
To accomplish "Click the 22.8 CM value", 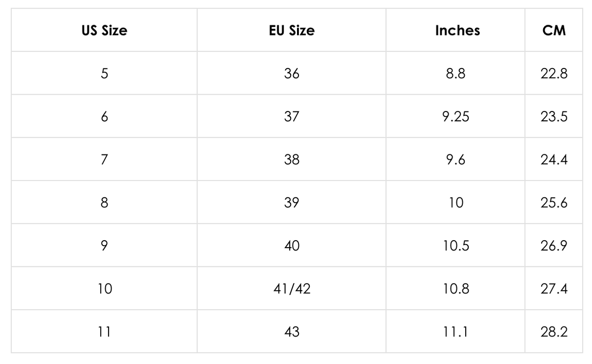I will pos(554,73).
